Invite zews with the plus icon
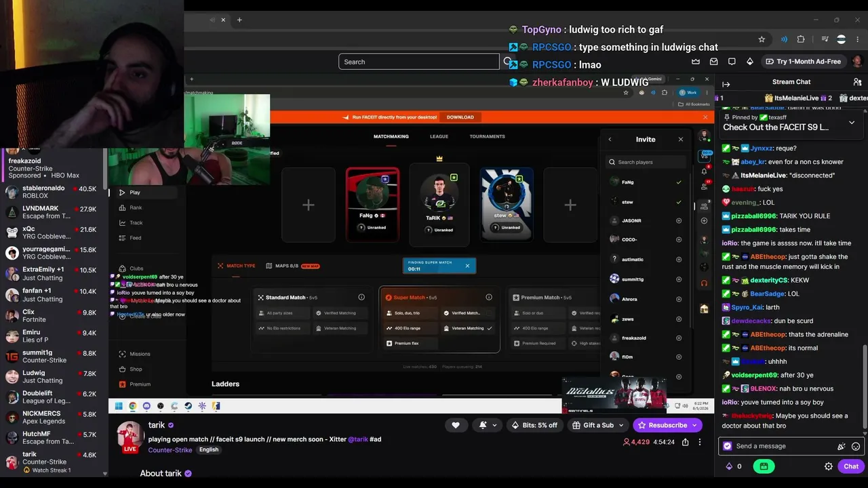This screenshot has height=488, width=868. (678, 319)
